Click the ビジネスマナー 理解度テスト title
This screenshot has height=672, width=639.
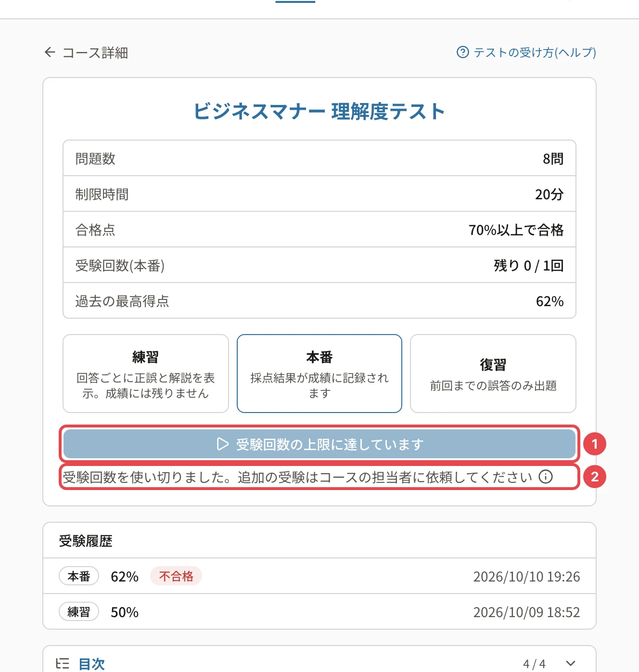click(319, 111)
